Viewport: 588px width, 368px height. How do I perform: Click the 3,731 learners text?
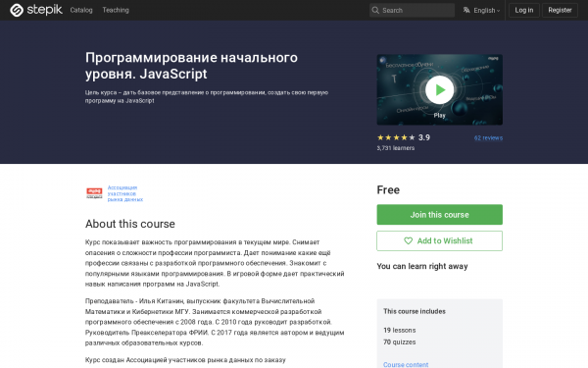pyautogui.click(x=396, y=148)
